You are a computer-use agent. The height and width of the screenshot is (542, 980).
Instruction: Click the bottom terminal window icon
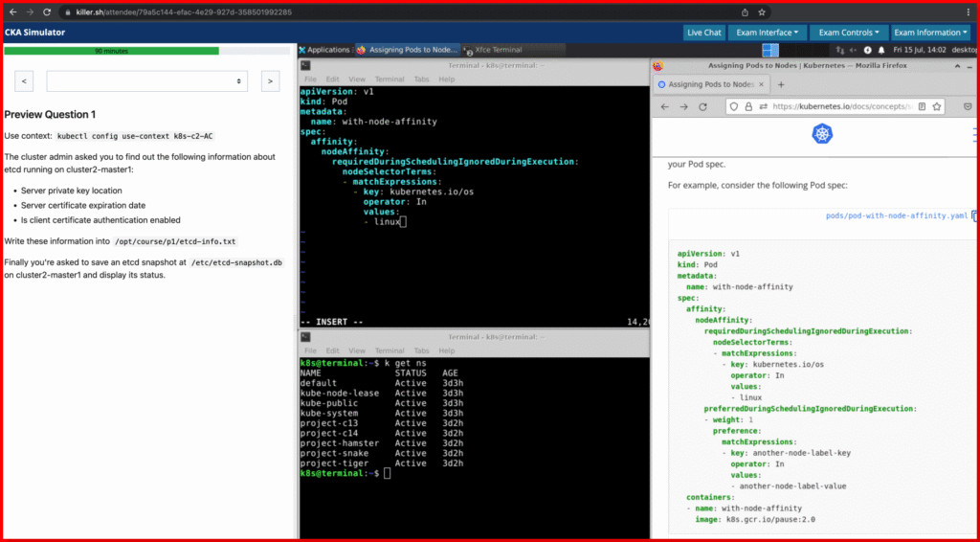(305, 337)
